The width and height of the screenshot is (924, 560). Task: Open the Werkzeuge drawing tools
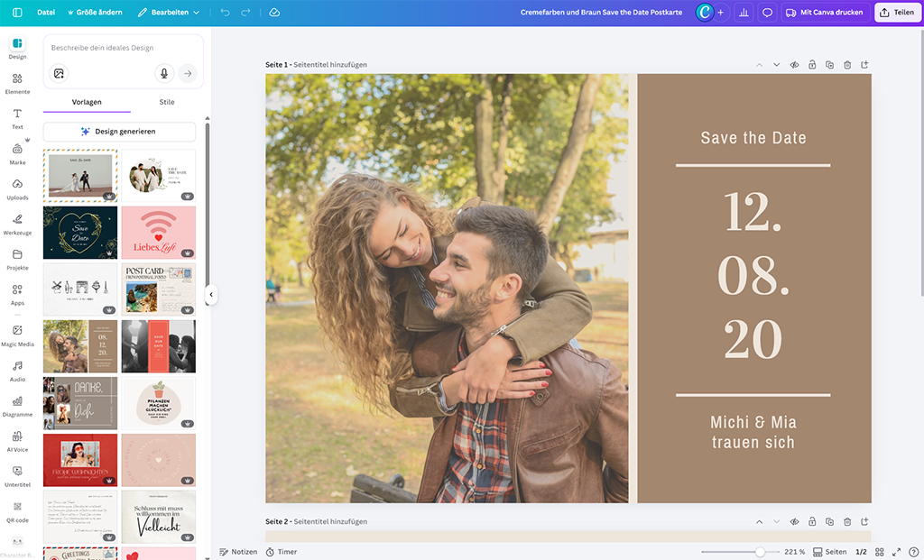[17, 225]
